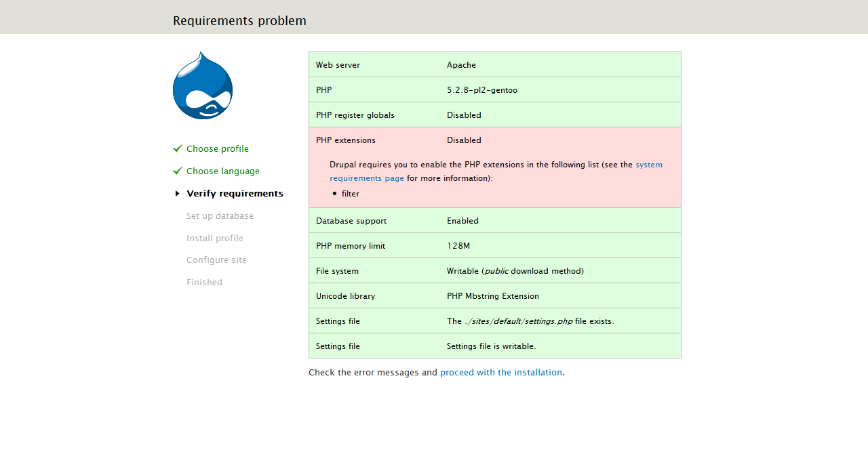The width and height of the screenshot is (868, 473).
Task: Click the checkmark beside Choose language
Action: pos(178,171)
